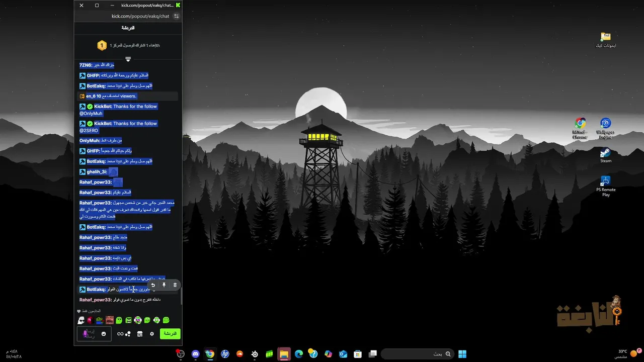
Task: Open Windows Start button on taskbar
Action: pos(462,354)
